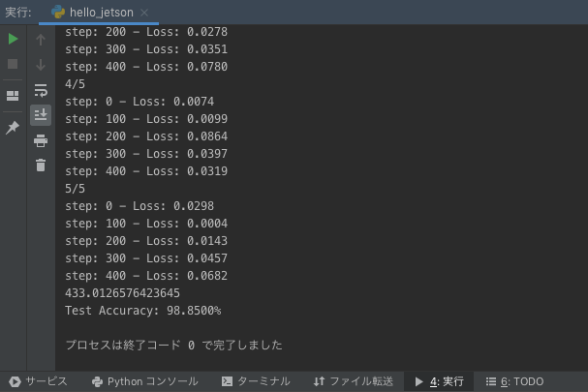Click the 433.0126576423645 output value

tap(122, 293)
